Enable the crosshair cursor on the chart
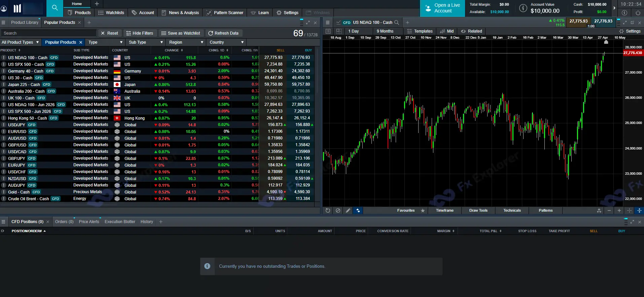644x297 pixels. [629, 211]
